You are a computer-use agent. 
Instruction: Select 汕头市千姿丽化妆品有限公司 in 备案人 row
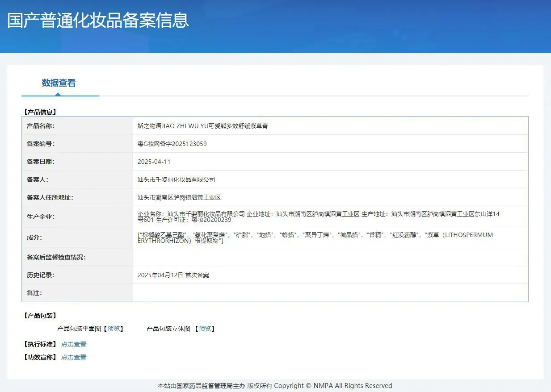[176, 179]
